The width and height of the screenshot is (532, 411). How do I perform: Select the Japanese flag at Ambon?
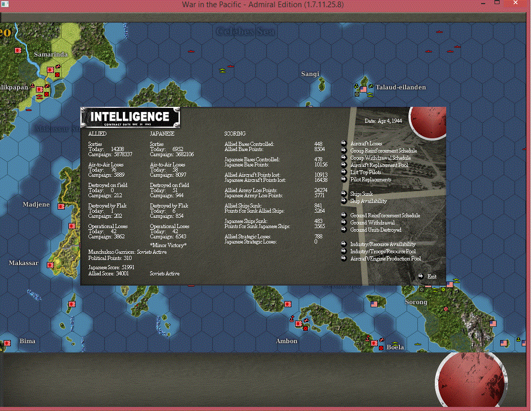[299, 324]
